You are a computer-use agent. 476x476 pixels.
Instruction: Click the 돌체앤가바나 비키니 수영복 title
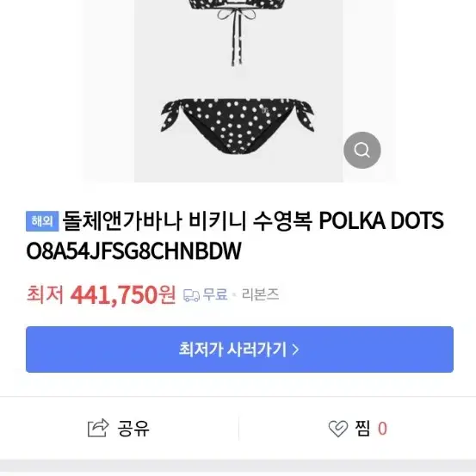pos(188,221)
